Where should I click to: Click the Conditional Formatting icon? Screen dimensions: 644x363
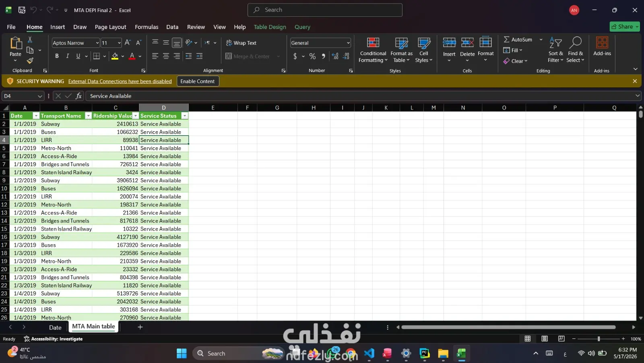click(x=373, y=42)
